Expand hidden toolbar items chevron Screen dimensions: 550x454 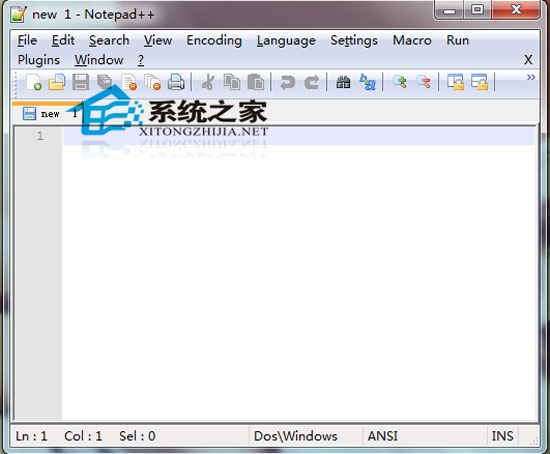point(531,77)
